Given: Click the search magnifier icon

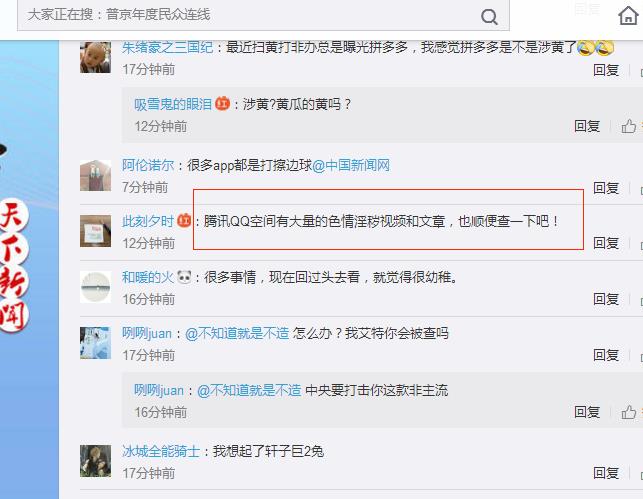Looking at the screenshot, I should pos(489,17).
